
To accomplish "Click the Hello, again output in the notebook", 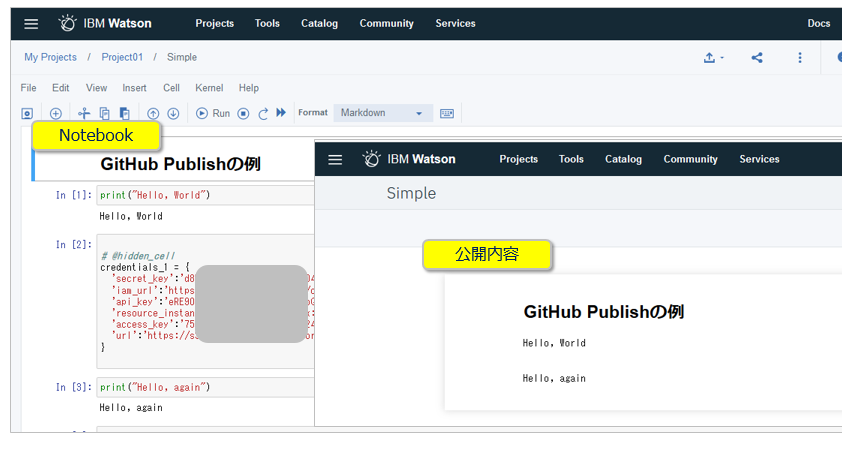I will [x=131, y=408].
